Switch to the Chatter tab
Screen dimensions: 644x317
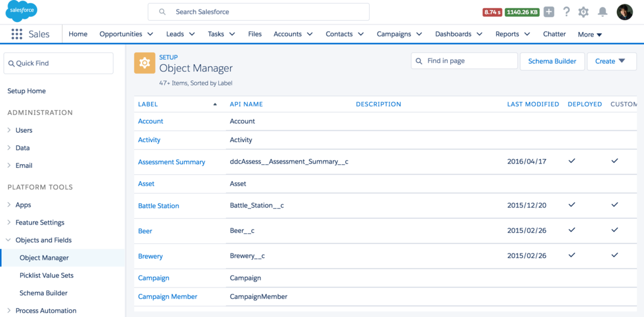pyautogui.click(x=554, y=34)
